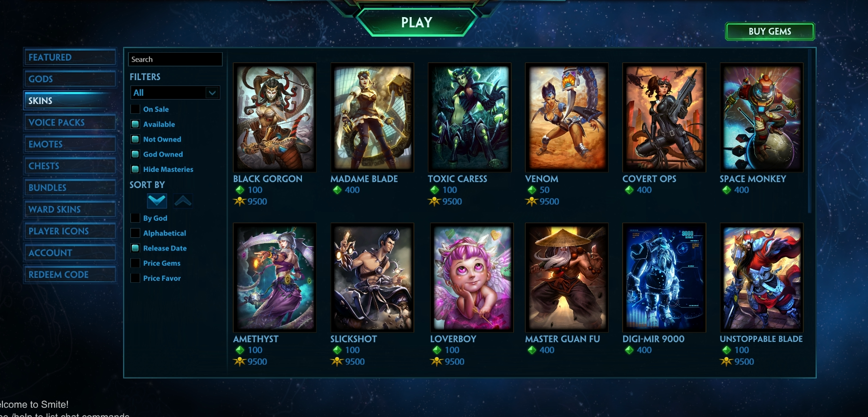Click the Buy Gems button
This screenshot has width=868, height=417.
click(x=770, y=31)
